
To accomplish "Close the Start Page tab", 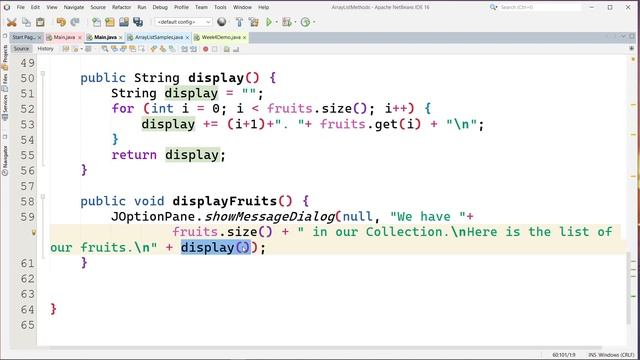I will 39,38.
